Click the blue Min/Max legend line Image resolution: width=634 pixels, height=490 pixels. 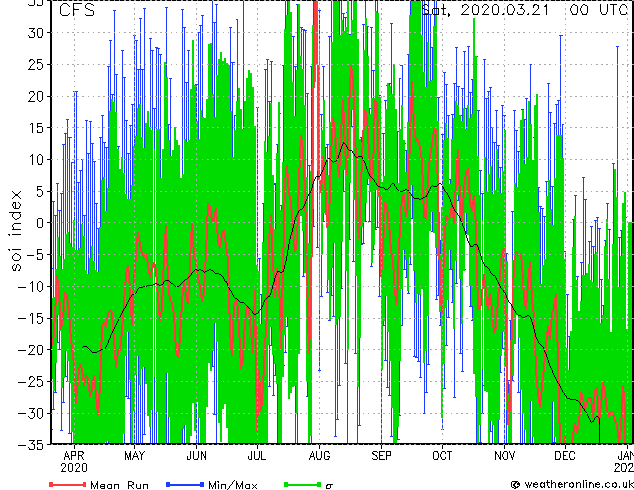click(185, 484)
